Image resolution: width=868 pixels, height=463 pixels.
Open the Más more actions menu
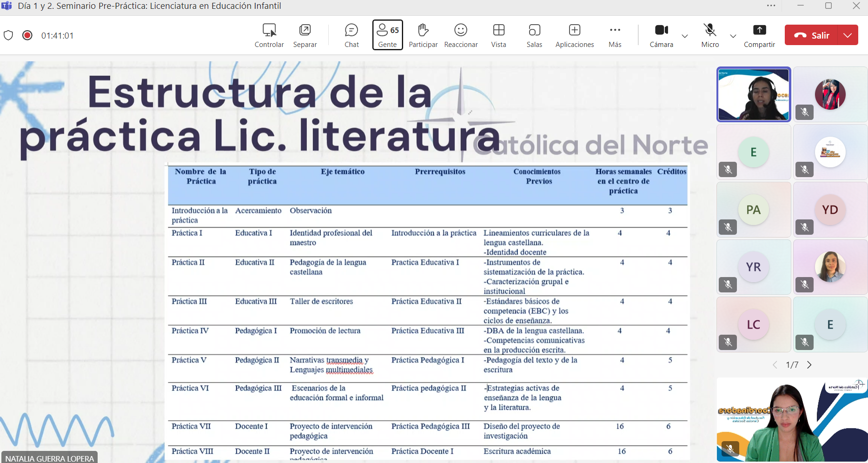tap(615, 35)
